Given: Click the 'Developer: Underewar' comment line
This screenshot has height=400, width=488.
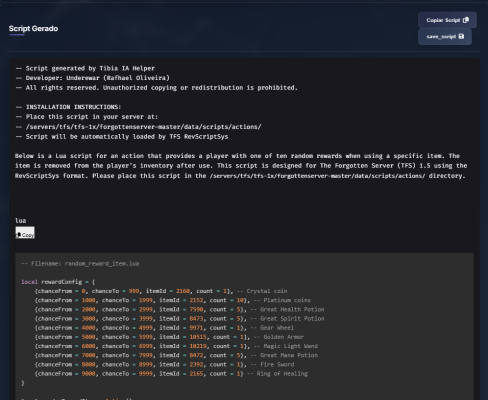Looking at the screenshot, I should point(92,78).
